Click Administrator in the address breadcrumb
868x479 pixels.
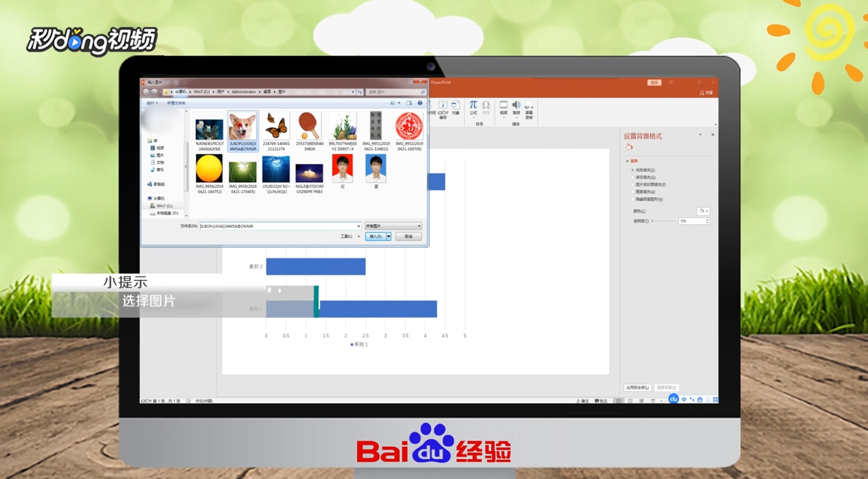pos(244,92)
